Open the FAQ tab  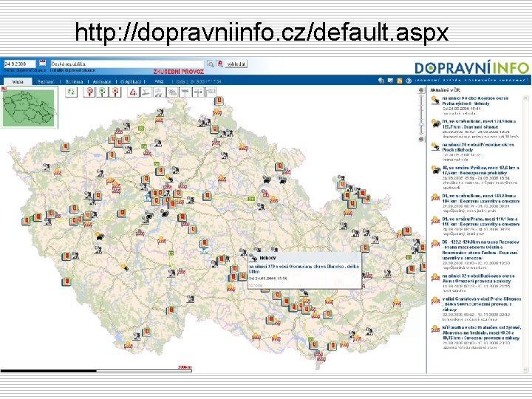[159, 82]
